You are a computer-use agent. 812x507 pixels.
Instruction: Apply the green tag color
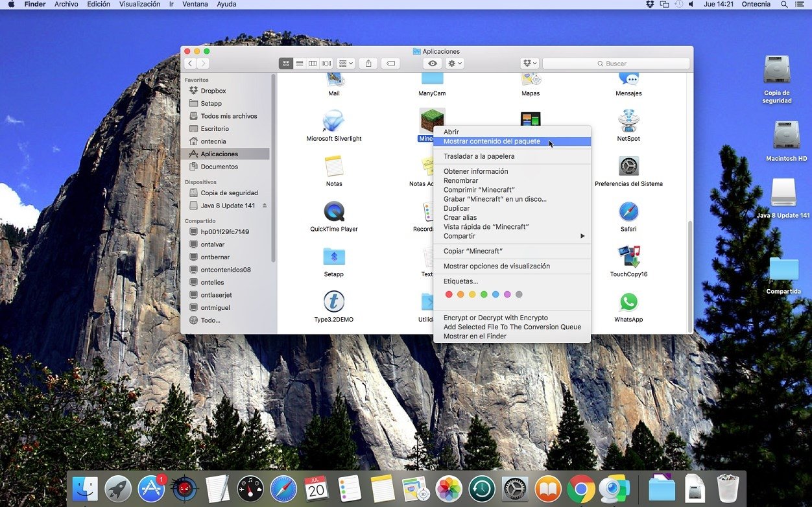tap(484, 294)
